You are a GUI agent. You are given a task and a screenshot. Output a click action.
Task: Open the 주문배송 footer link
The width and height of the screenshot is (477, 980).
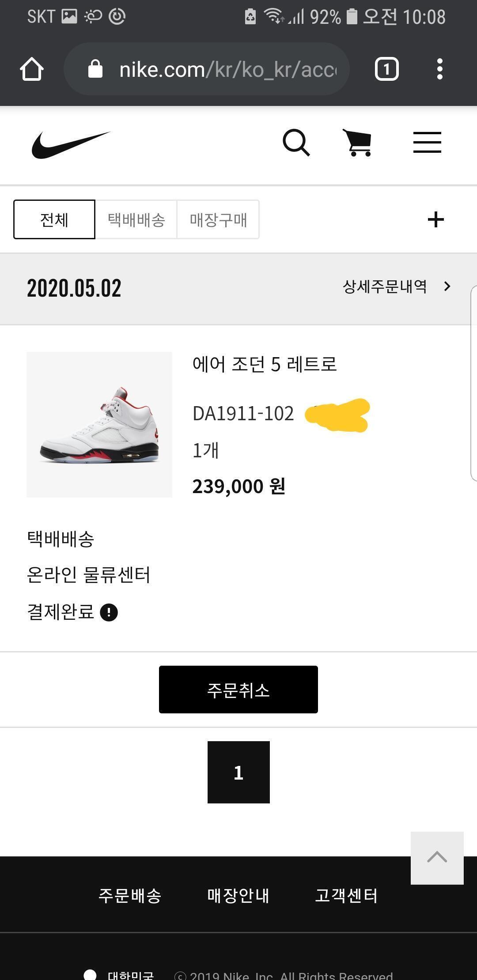[130, 896]
